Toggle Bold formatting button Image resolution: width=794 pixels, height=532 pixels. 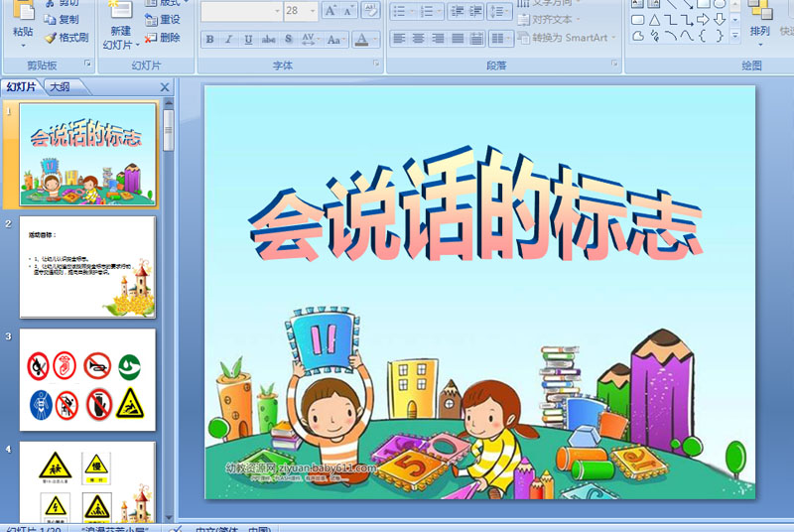pos(209,39)
